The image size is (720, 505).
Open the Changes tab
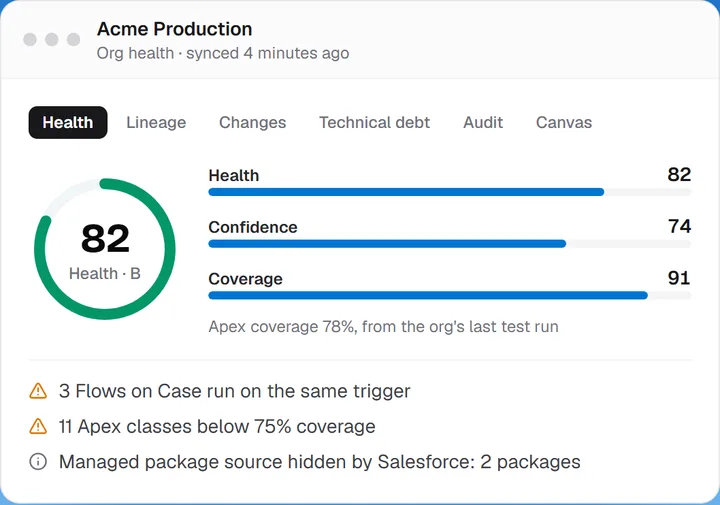(x=253, y=123)
